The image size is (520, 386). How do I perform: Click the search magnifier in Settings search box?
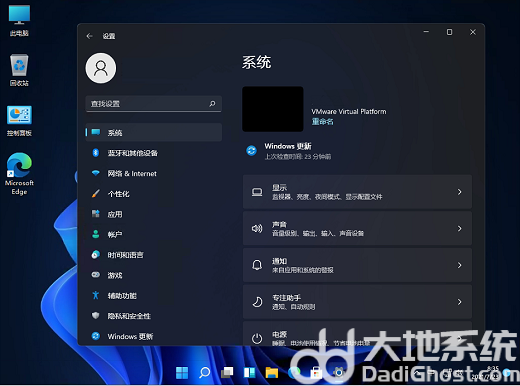pyautogui.click(x=212, y=104)
